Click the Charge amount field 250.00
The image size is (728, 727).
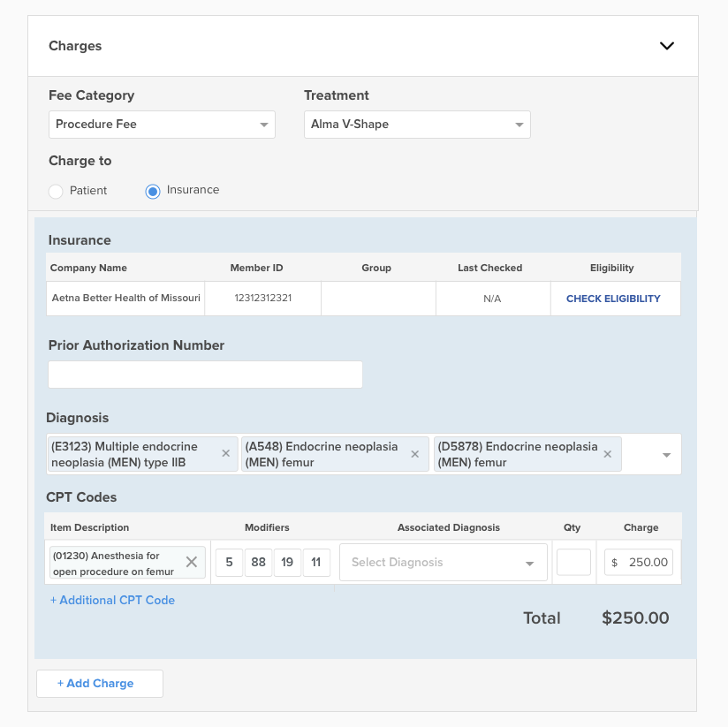(639, 562)
